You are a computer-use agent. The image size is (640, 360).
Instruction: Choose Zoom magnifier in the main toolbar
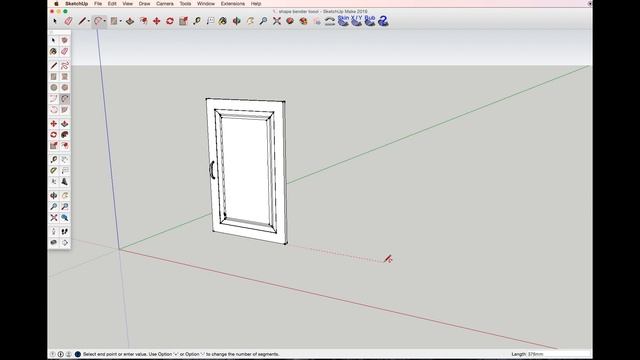coord(263,21)
